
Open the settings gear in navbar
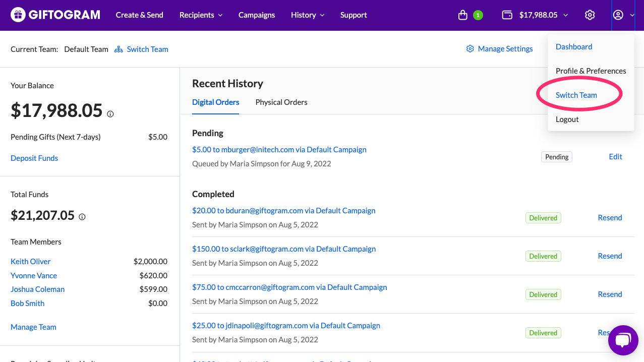[590, 15]
